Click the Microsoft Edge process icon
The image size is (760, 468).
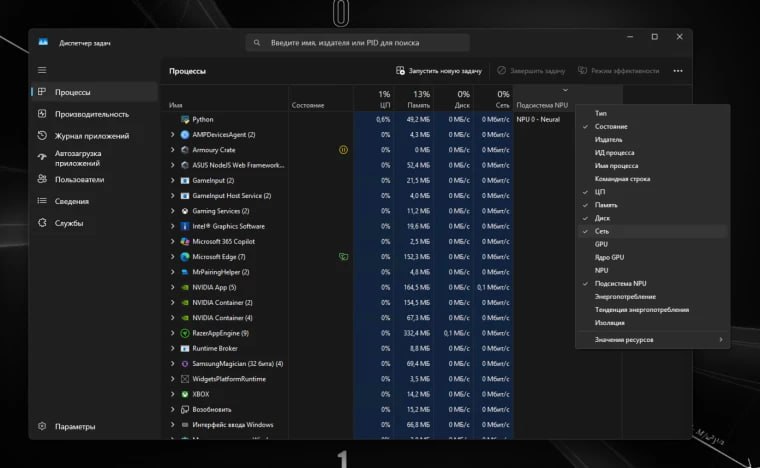pos(185,257)
